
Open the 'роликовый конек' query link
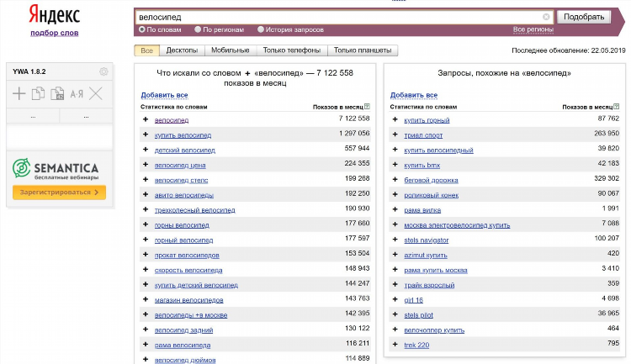(432, 195)
